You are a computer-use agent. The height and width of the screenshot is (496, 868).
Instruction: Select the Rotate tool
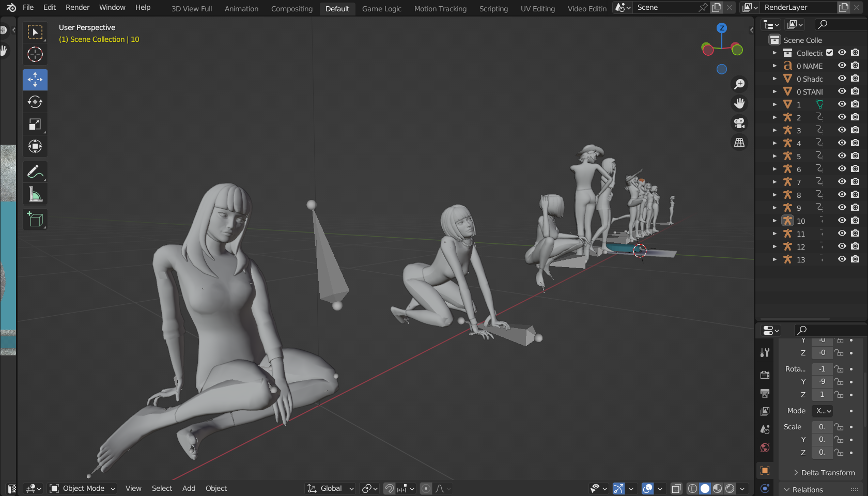[x=35, y=102]
